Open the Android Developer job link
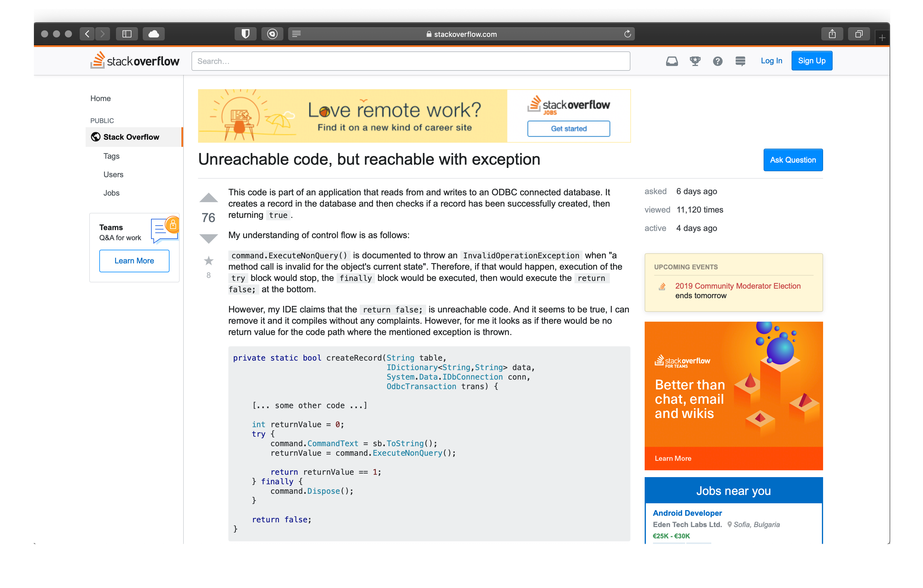 pos(687,513)
